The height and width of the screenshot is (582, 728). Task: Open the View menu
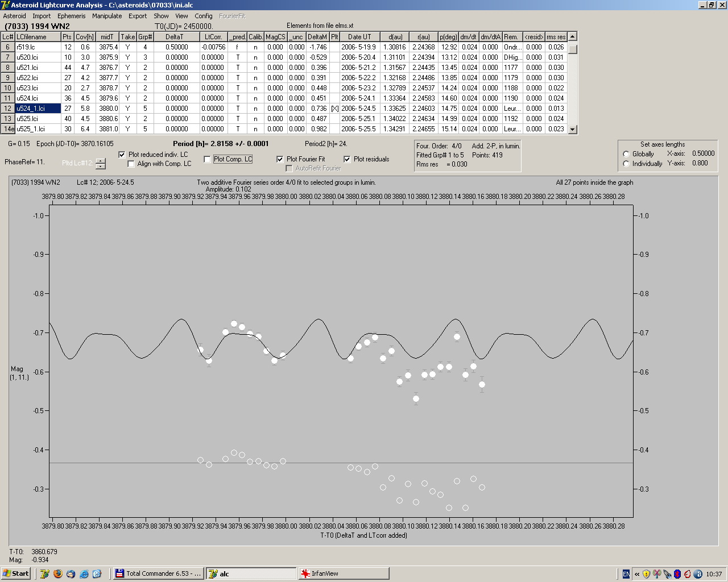point(181,16)
